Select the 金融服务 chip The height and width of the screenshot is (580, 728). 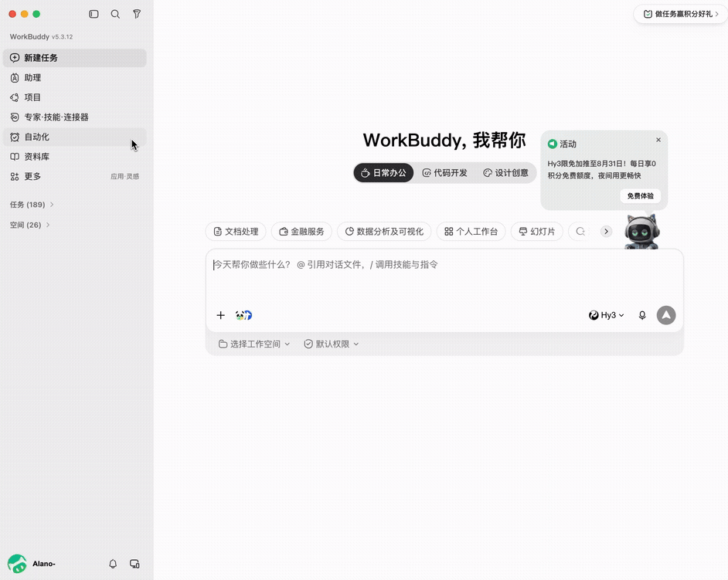tap(301, 232)
